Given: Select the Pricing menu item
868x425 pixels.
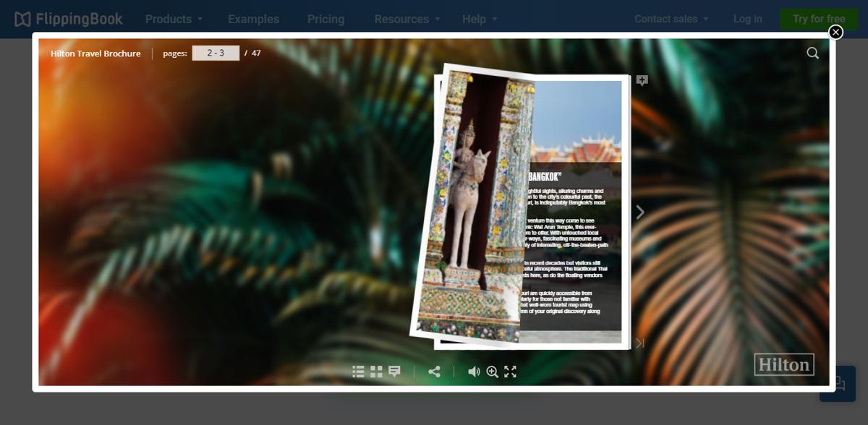Looking at the screenshot, I should pyautogui.click(x=325, y=20).
